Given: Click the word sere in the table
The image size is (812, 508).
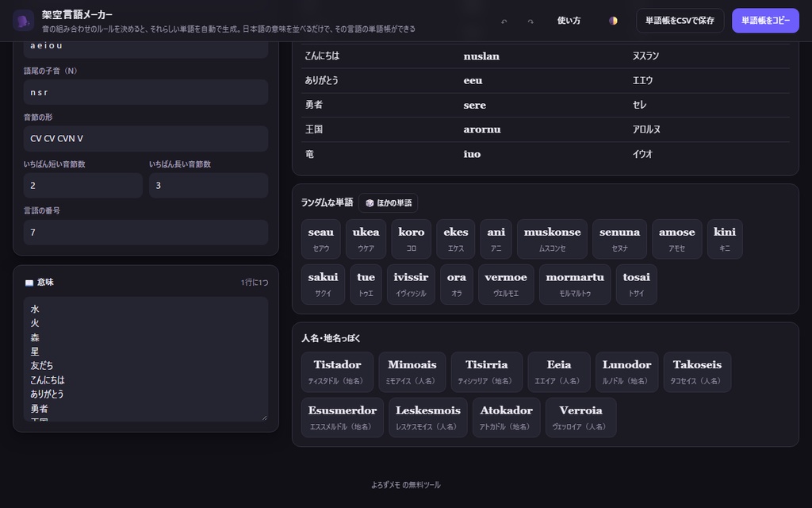Looking at the screenshot, I should pos(474,106).
